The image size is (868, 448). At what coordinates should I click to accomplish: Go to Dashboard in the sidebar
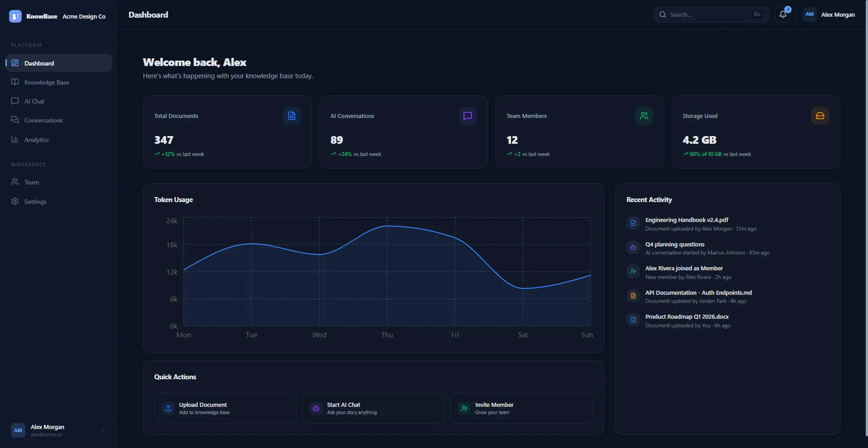click(59, 63)
